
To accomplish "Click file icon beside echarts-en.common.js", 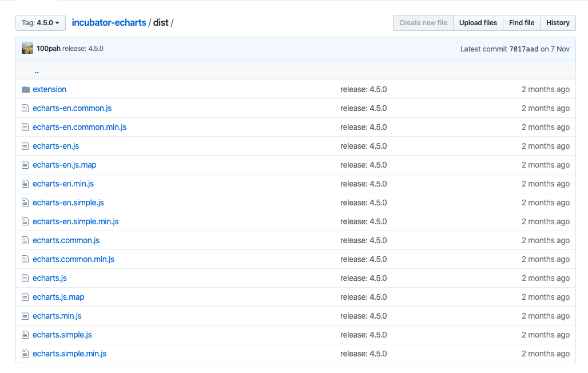I will point(25,109).
